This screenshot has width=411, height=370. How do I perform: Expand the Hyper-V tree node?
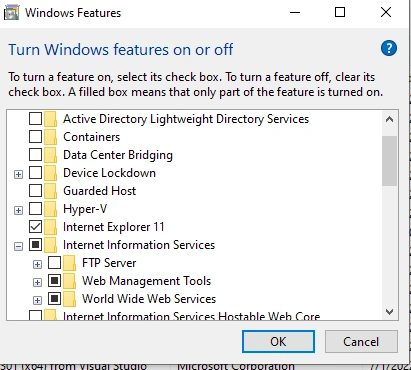click(x=19, y=210)
